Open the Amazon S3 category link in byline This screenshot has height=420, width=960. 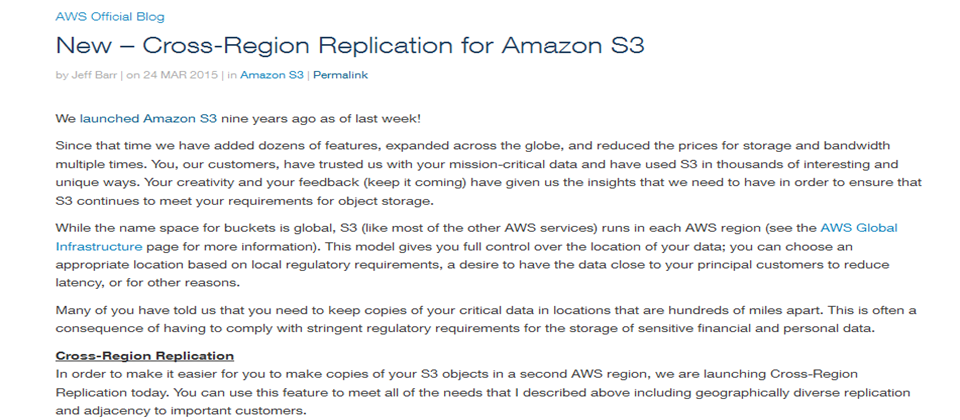pyautogui.click(x=272, y=75)
